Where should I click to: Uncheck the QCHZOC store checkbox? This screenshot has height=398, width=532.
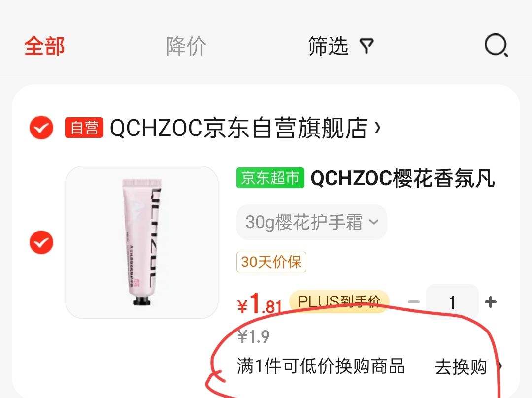tap(41, 128)
